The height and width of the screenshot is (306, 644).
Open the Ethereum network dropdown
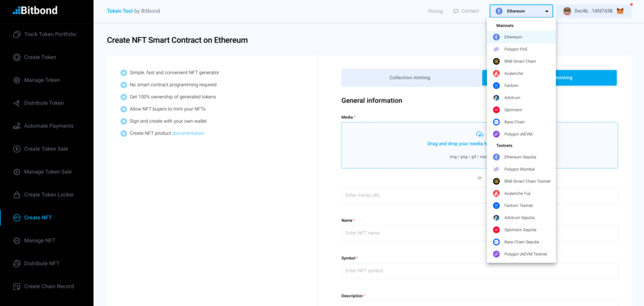click(521, 11)
